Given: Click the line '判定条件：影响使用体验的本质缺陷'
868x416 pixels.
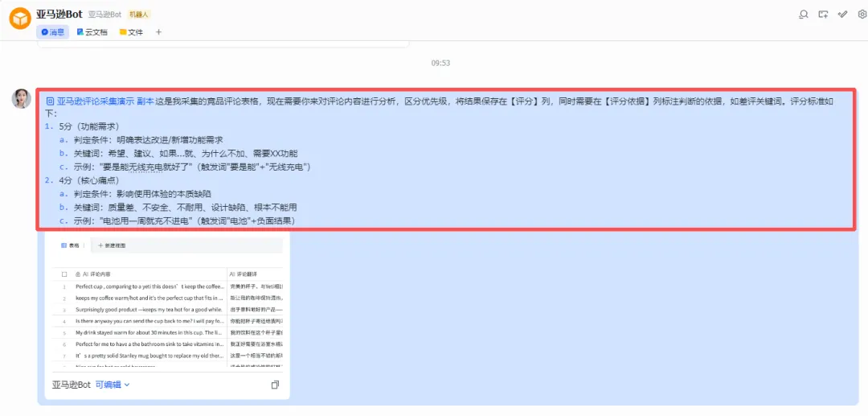Looking at the screenshot, I should point(142,194).
